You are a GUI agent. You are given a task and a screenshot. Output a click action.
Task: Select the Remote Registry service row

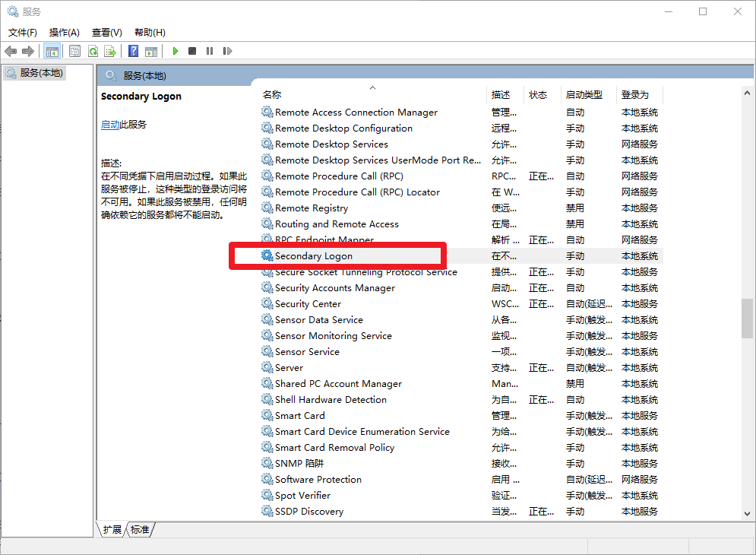tap(312, 208)
